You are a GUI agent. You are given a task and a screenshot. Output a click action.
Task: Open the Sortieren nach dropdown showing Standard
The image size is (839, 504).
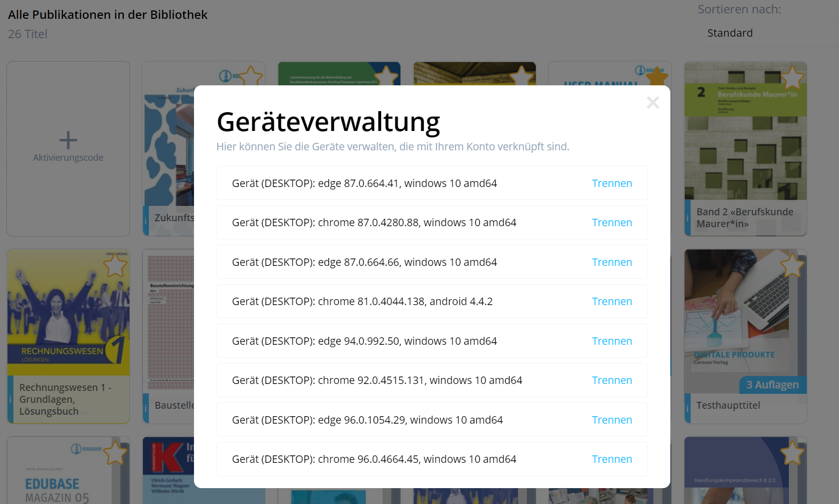point(768,33)
